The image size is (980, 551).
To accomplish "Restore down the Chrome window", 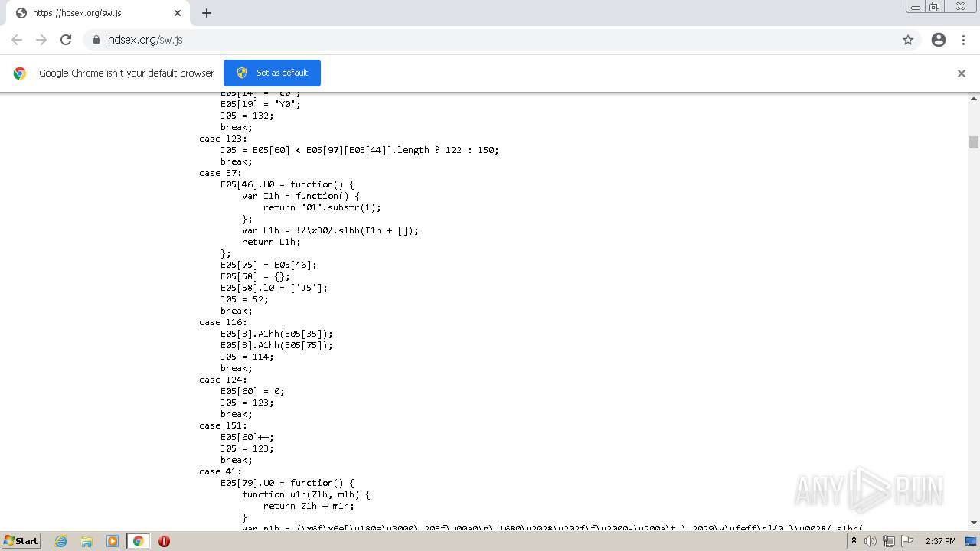I will pos(935,7).
